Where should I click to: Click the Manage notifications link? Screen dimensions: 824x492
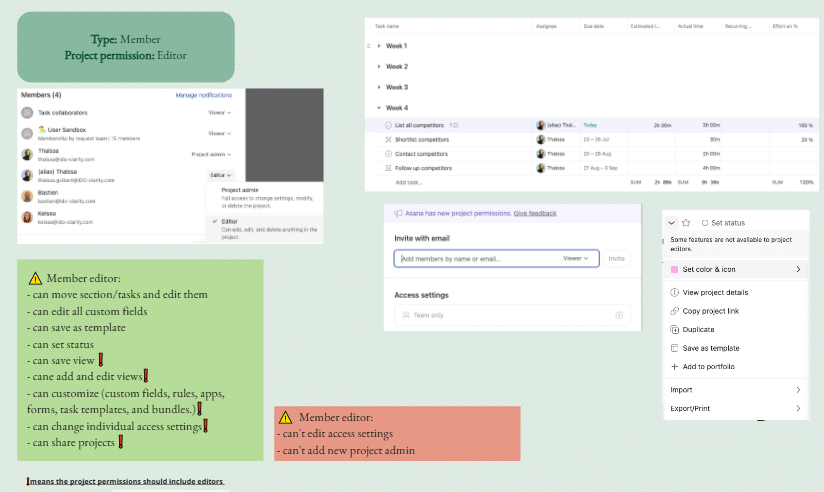pos(203,95)
